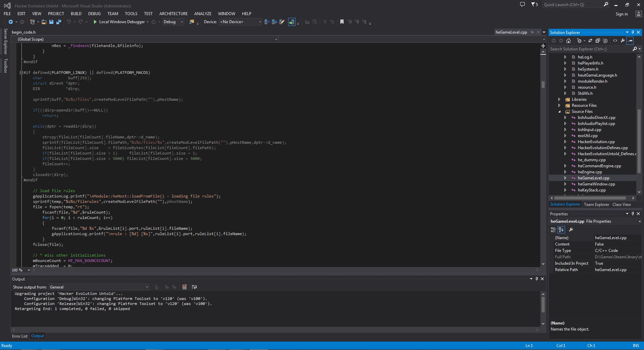This screenshot has height=350, width=644.
Task: Clear all text in the Output window
Action: coord(184,287)
